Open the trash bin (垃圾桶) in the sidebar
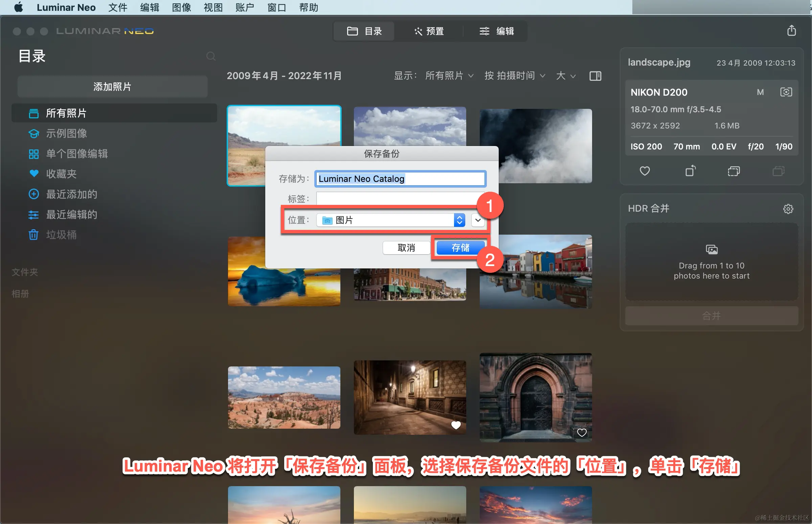This screenshot has height=524, width=812. 61,235
